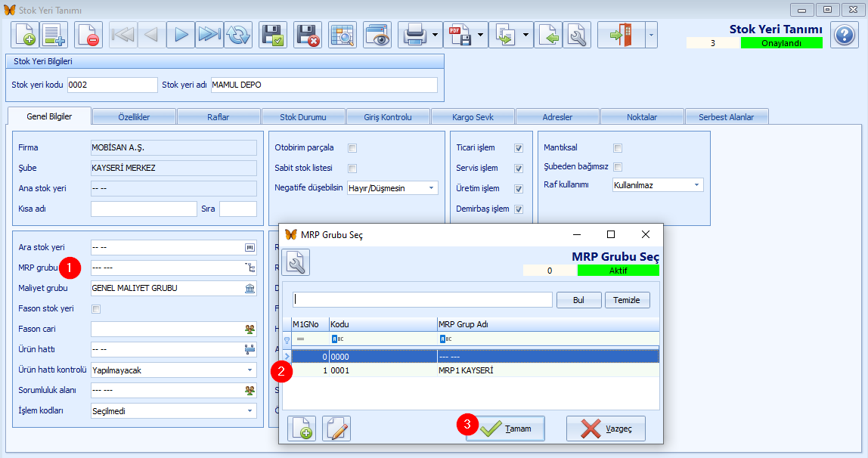Viewport: 868px width, 458px height.
Task: Open the Kargo Sevk tab
Action: 473,116
